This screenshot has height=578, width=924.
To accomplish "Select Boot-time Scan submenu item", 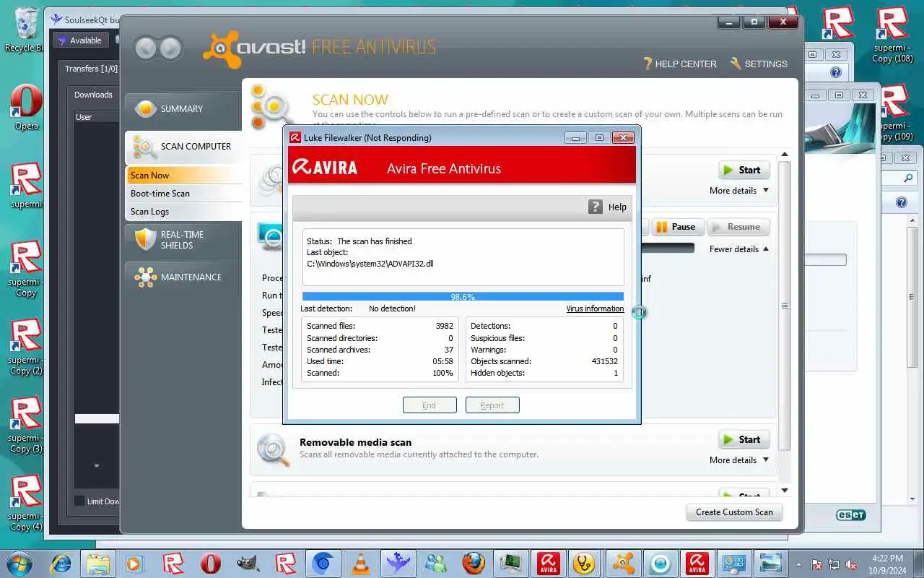I will click(184, 194).
